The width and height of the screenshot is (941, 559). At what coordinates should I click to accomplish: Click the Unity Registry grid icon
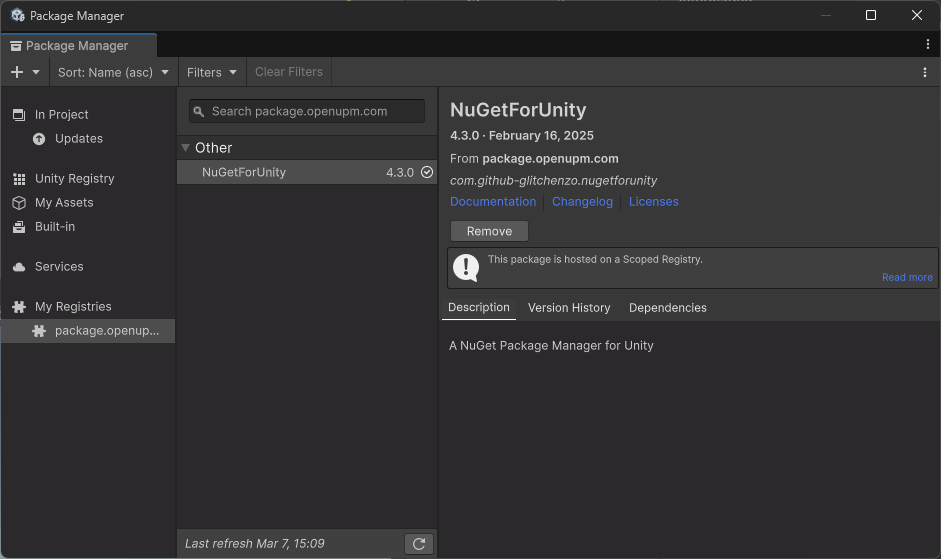[19, 179]
